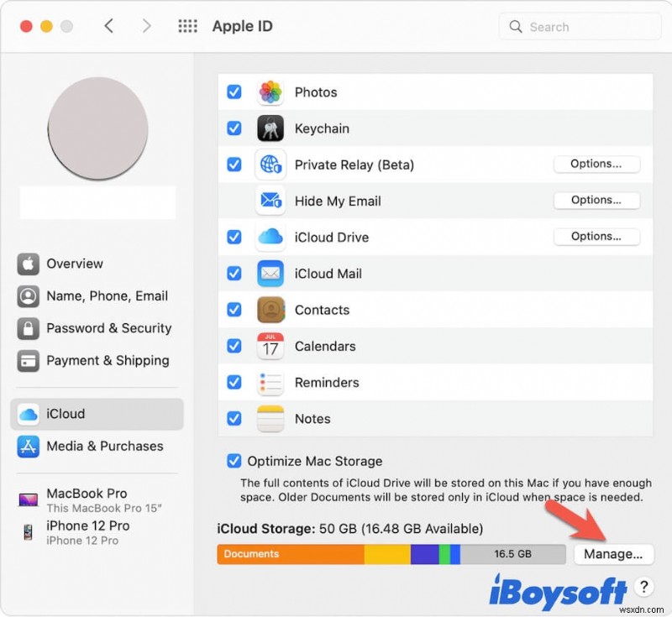Viewport: 672px width, 617px height.
Task: Click the Apple ID window title
Action: point(243,26)
